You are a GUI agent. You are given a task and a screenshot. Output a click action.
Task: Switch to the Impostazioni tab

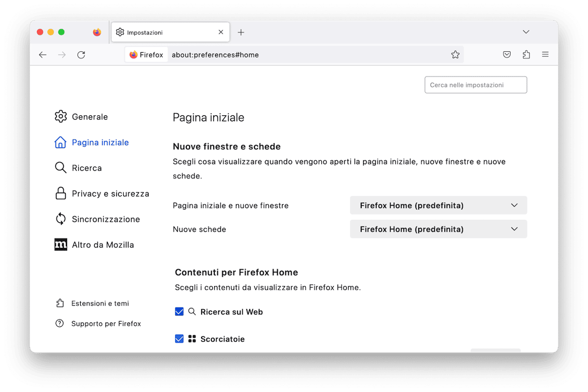(170, 32)
